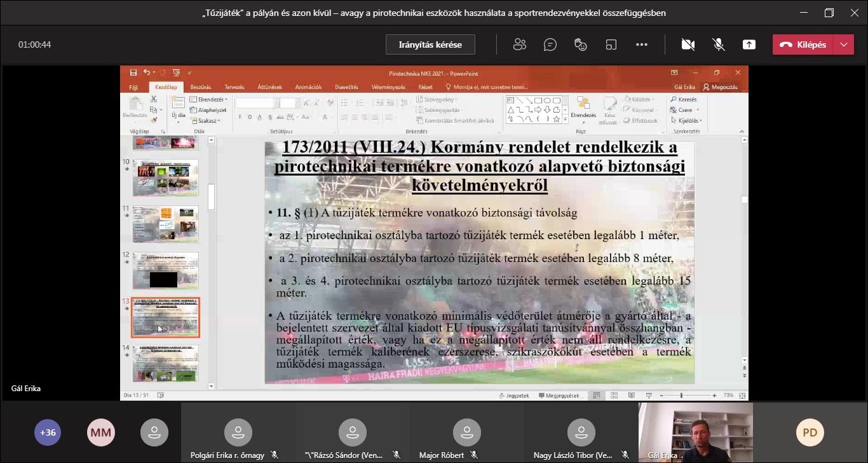Select the PD participant avatar

(810, 432)
